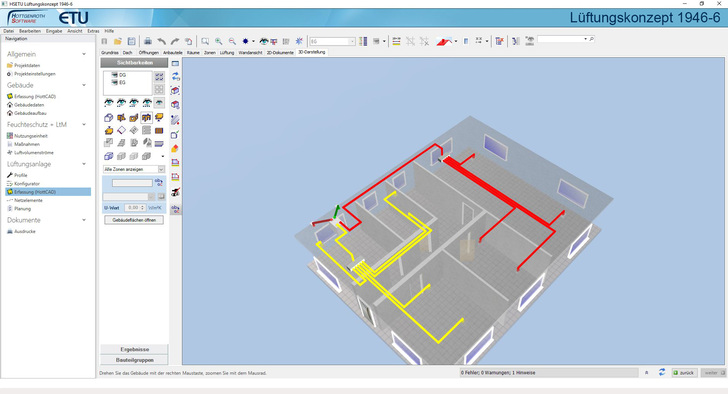The height and width of the screenshot is (394, 728).
Task: Click the Bauteilgruppen button
Action: (x=134, y=360)
